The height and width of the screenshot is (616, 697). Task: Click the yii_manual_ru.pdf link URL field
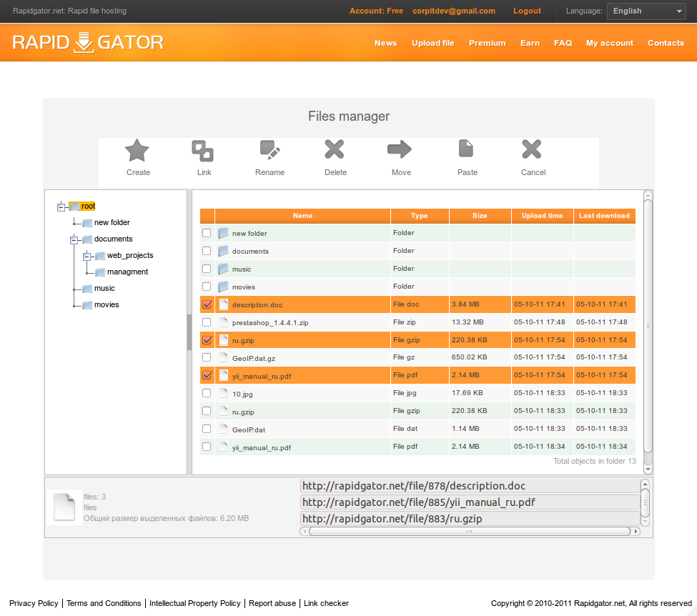470,502
